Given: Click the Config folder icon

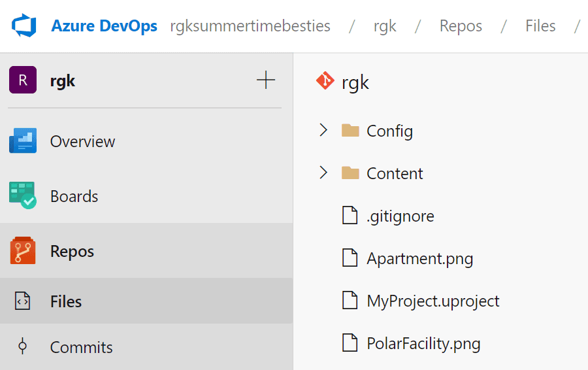Looking at the screenshot, I should [x=350, y=130].
